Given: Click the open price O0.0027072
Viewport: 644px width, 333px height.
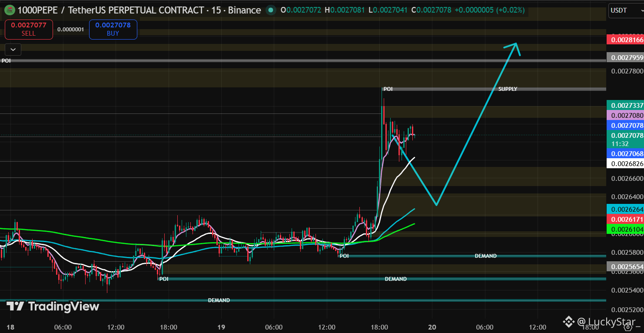Looking at the screenshot, I should (301, 10).
